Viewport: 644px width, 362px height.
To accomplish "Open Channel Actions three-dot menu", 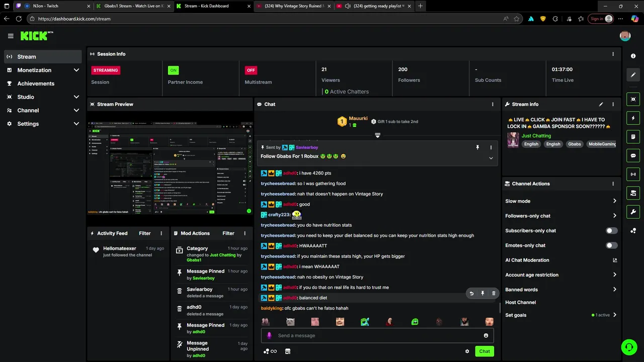I will [613, 184].
